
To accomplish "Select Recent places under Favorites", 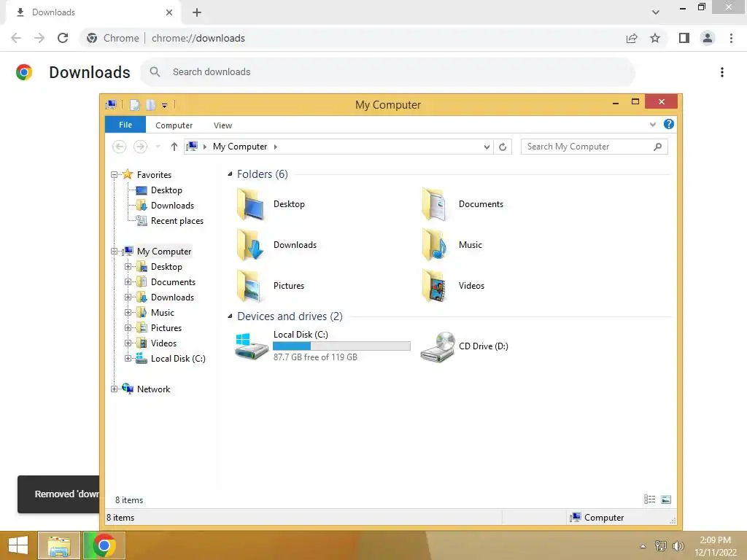I will 177,221.
